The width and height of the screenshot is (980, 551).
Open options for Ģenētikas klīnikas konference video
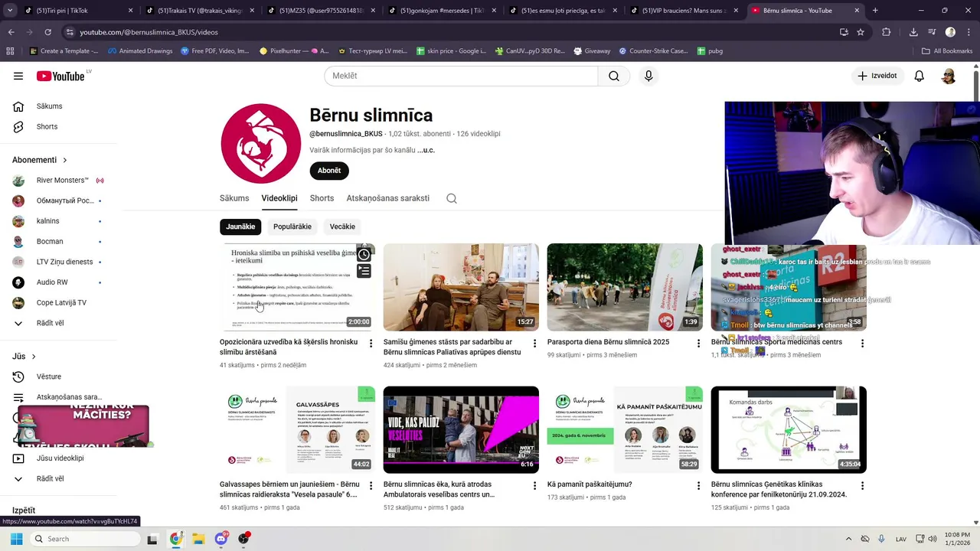pos(862,485)
